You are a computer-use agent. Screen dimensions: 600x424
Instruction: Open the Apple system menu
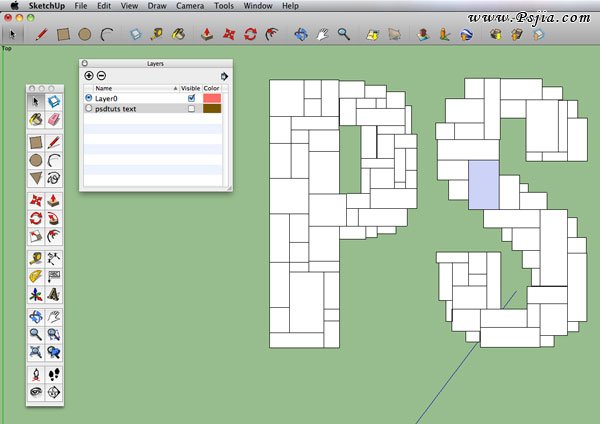[x=14, y=6]
